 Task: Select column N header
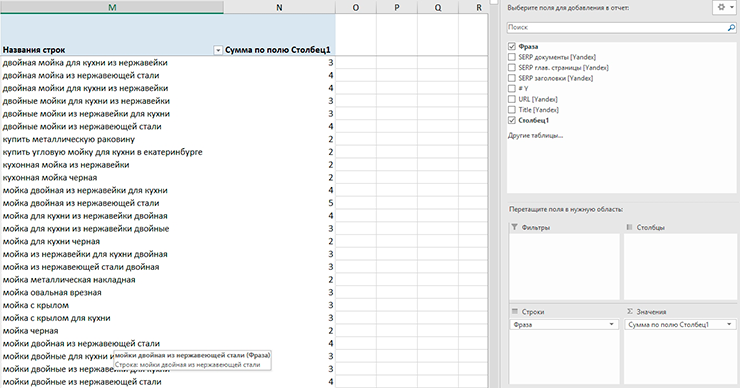coord(279,7)
